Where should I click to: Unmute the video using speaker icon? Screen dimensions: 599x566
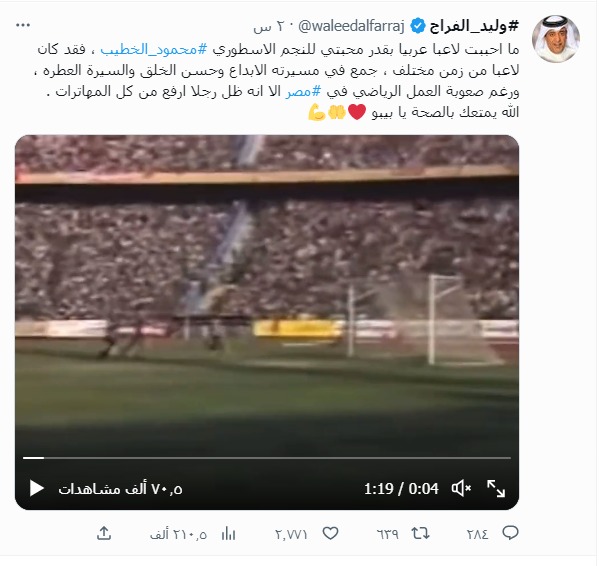point(461,488)
